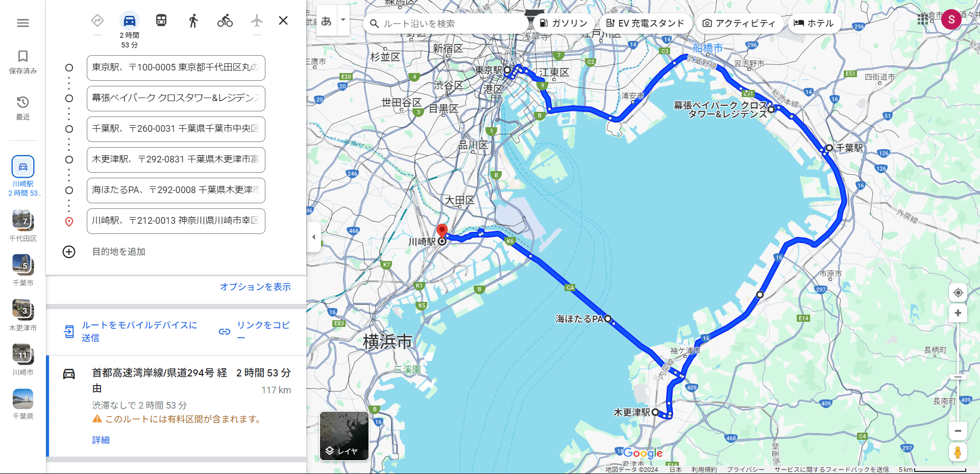Open the 千代田区 recent thumbnail

tap(23, 226)
